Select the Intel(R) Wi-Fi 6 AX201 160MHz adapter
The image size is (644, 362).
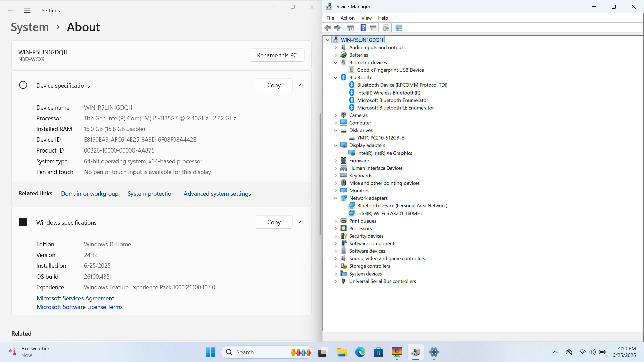click(x=389, y=213)
